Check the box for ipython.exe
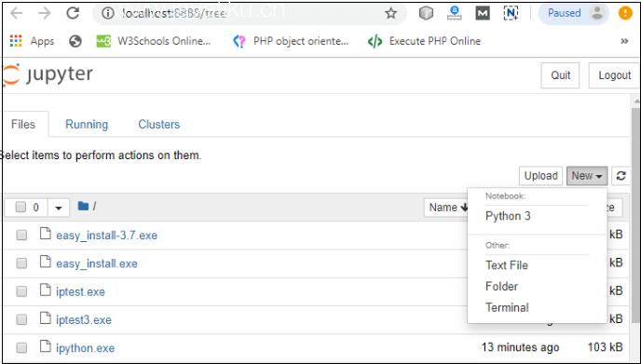This screenshot has height=364, width=641. [x=21, y=347]
